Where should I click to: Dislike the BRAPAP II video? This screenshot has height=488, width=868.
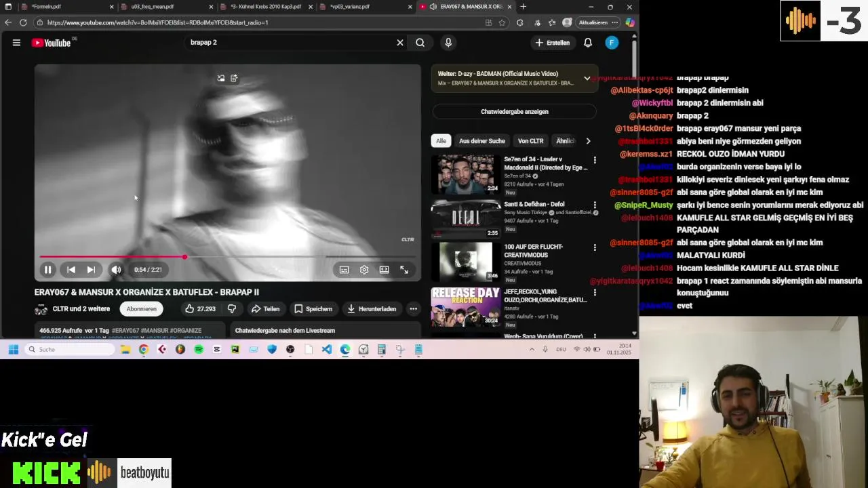[232, 309]
